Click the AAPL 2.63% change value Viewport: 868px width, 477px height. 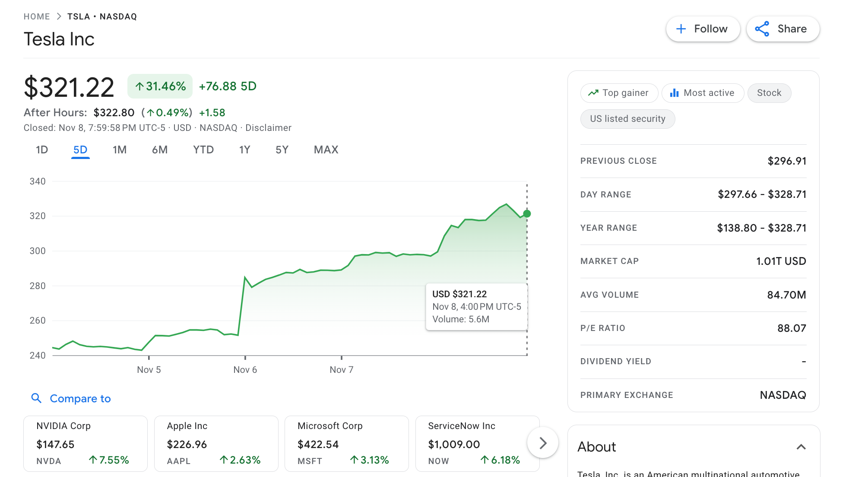pyautogui.click(x=240, y=460)
